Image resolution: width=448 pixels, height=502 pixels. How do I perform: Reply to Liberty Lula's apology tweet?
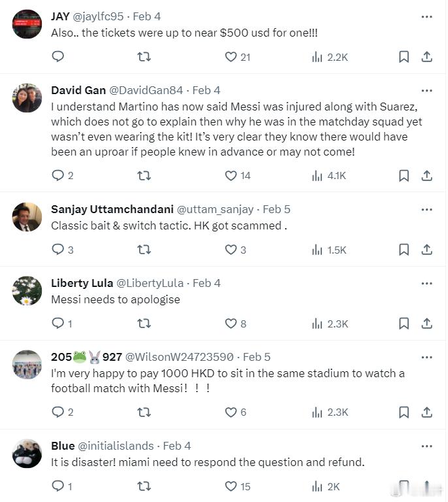coord(57,324)
